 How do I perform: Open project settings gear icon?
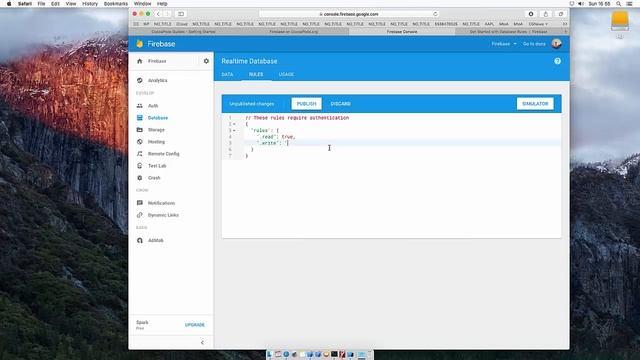[x=206, y=61]
